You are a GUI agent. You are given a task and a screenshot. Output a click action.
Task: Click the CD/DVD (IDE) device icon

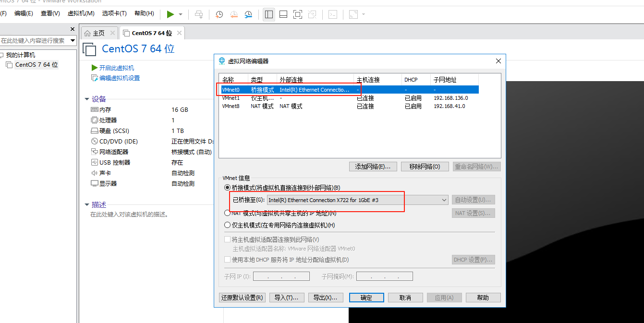pyautogui.click(x=94, y=141)
